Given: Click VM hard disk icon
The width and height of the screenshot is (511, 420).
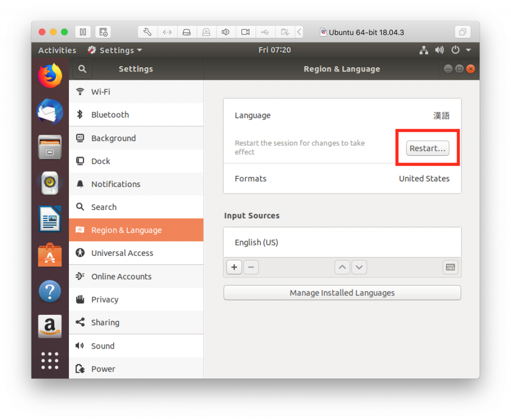Looking at the screenshot, I should [x=187, y=32].
